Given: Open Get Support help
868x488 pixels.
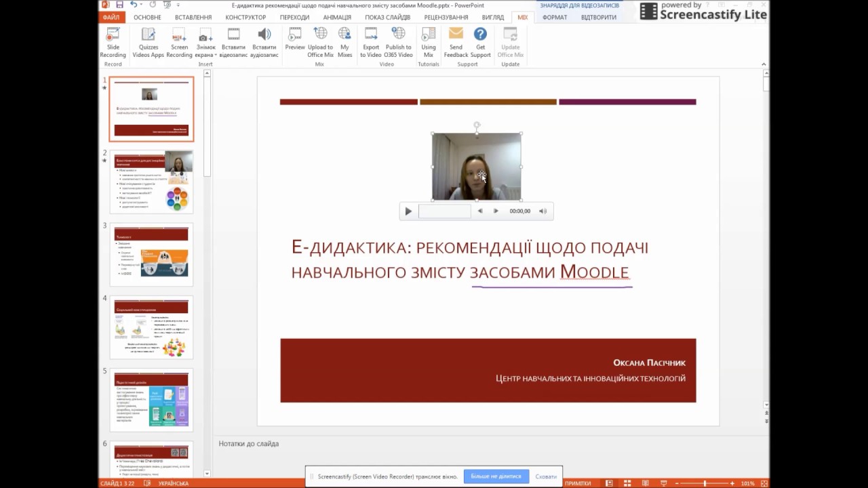Looking at the screenshot, I should 480,42.
